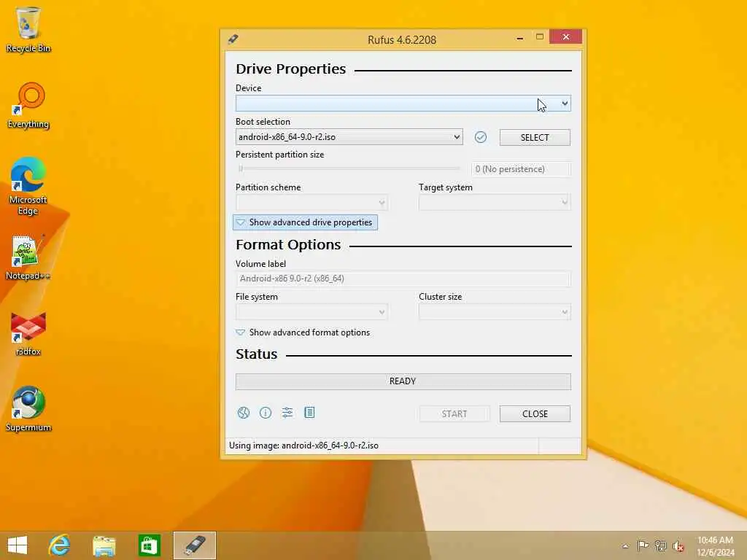The image size is (747, 560).
Task: Click the SELECT button
Action: [x=535, y=137]
